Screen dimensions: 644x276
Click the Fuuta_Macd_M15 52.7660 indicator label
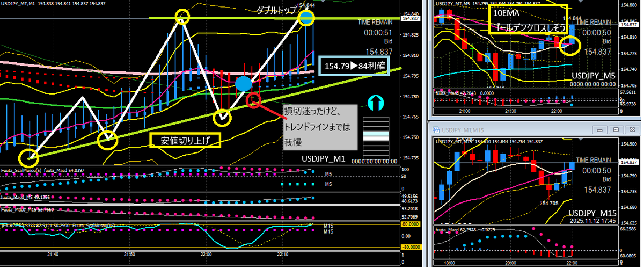[x=28, y=209]
